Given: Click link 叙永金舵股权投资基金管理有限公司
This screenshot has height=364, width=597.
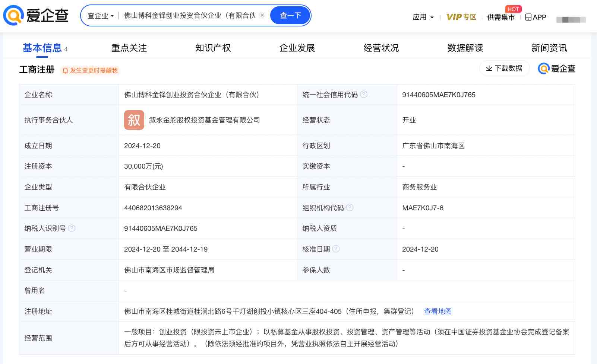Looking at the screenshot, I should (203, 120).
